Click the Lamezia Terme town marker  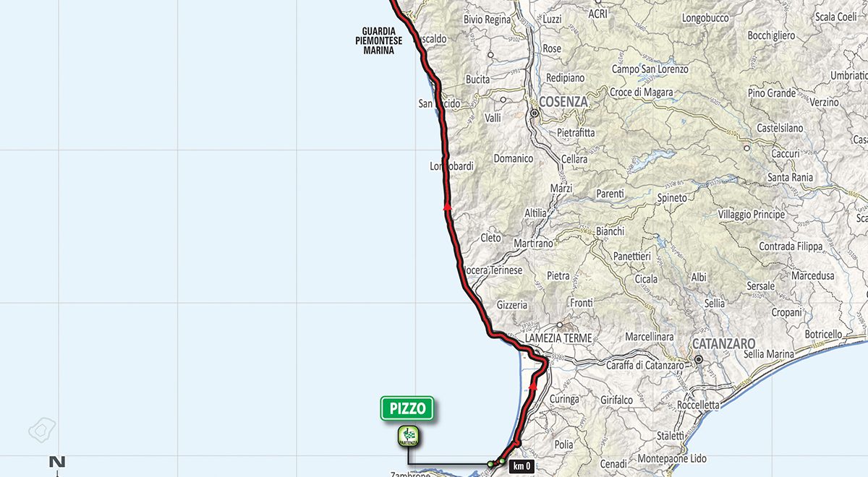(x=559, y=325)
